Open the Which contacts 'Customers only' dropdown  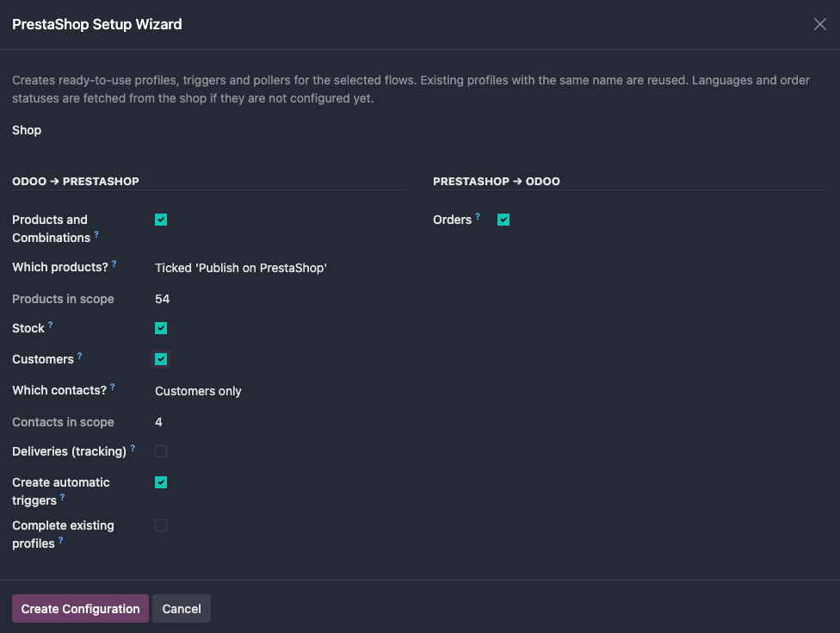click(x=280, y=391)
